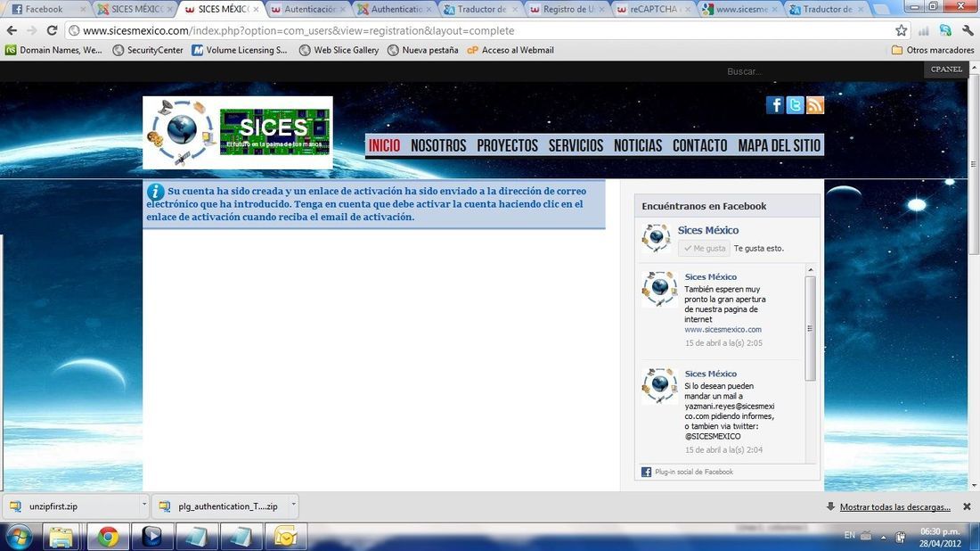
Task: Open Volume Licensing bookmark
Action: coord(240,50)
